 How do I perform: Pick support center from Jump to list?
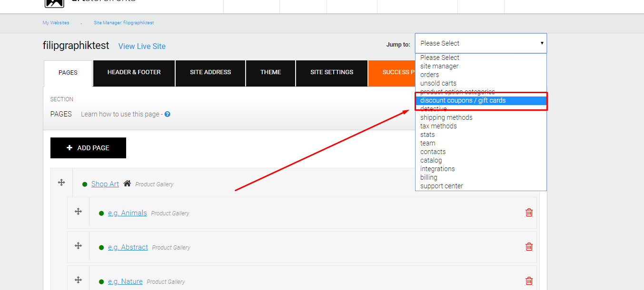[x=441, y=186]
